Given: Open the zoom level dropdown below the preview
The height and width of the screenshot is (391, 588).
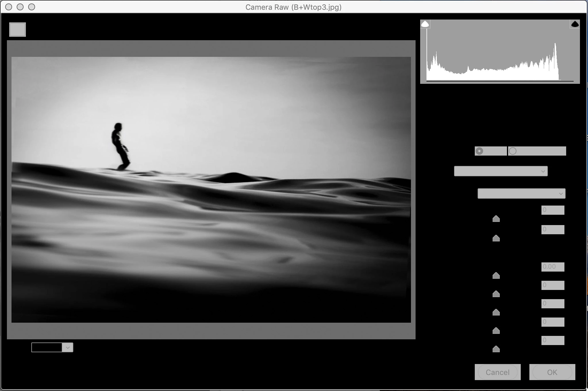Looking at the screenshot, I should (x=68, y=348).
